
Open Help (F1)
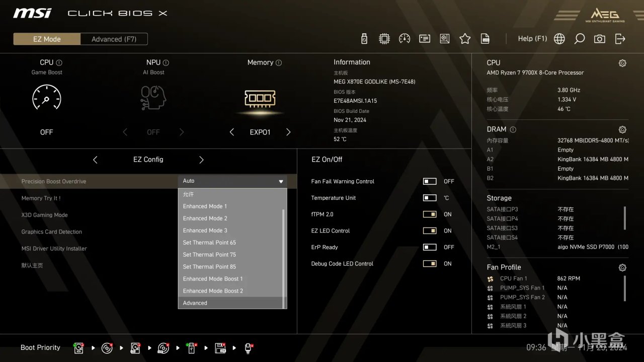tap(532, 39)
